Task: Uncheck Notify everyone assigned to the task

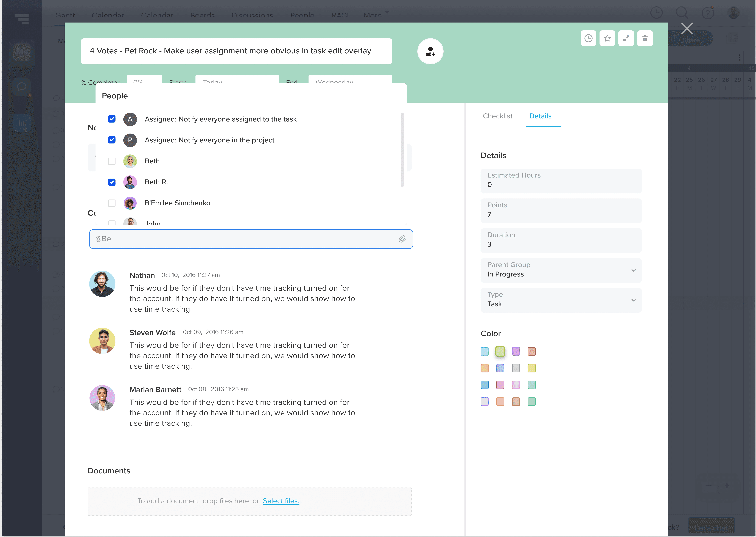Action: point(112,119)
